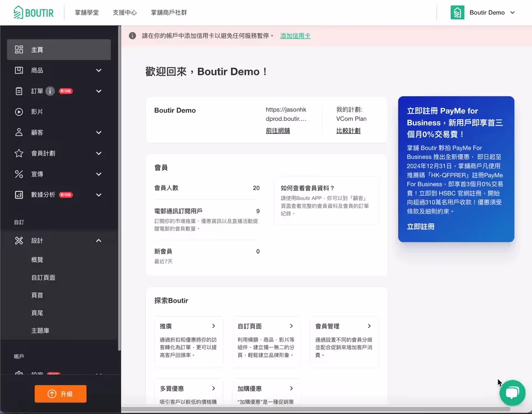Click the red new-feature badge beside 數據分析
The height and width of the screenshot is (414, 532).
click(x=66, y=195)
